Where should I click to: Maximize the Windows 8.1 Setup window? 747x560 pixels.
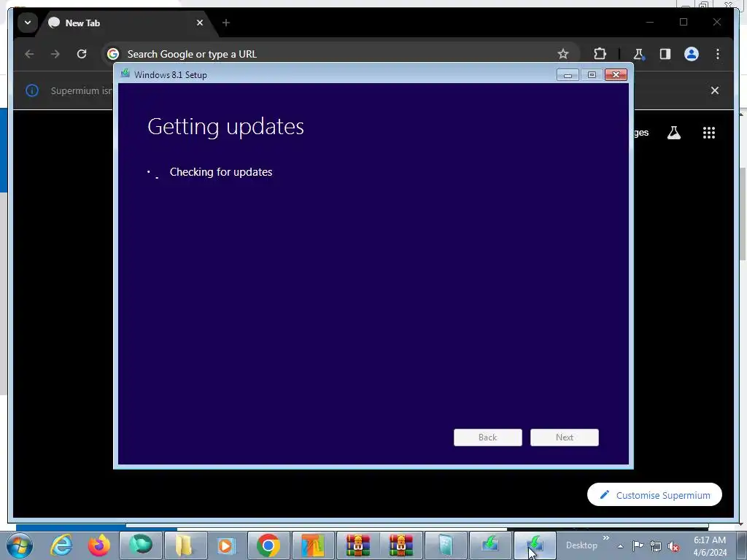coord(592,75)
